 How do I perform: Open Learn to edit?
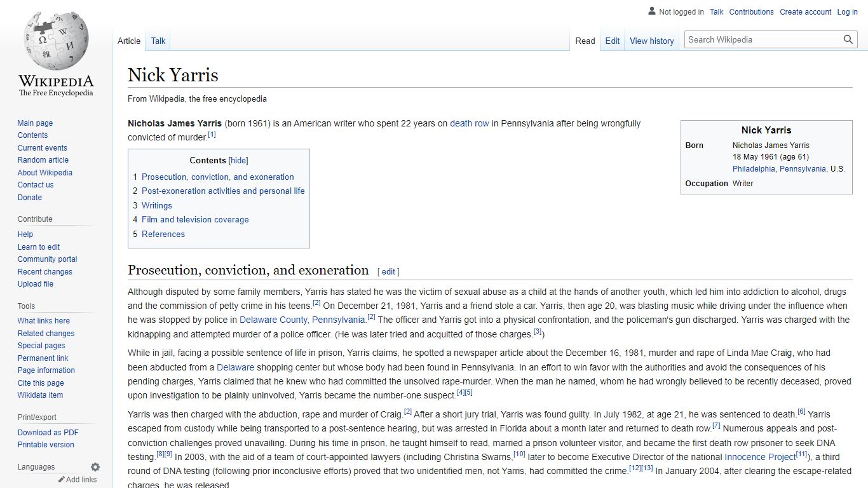click(x=39, y=247)
